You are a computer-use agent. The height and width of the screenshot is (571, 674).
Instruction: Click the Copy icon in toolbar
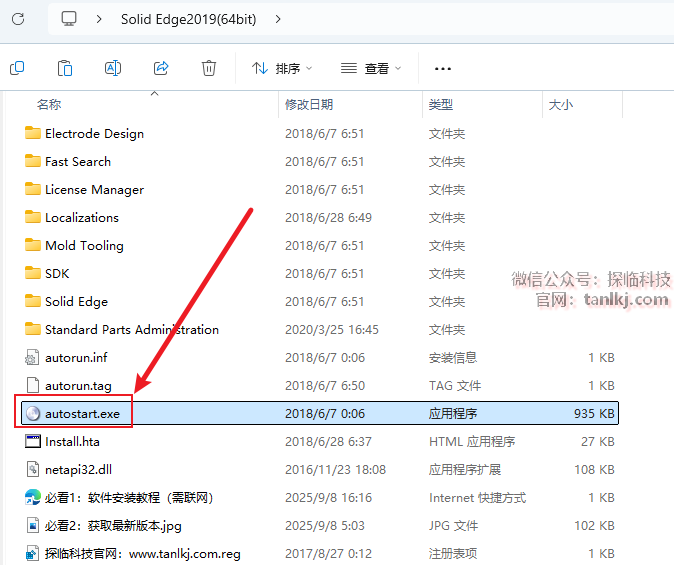point(17,68)
